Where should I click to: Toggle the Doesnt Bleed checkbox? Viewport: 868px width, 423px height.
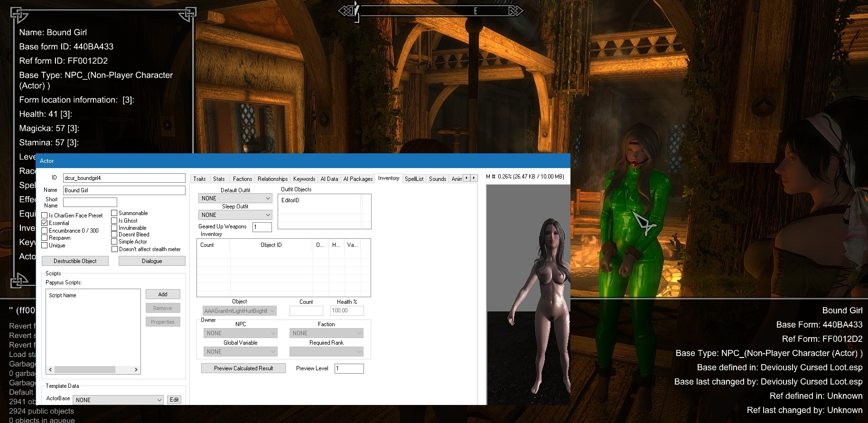pos(114,235)
